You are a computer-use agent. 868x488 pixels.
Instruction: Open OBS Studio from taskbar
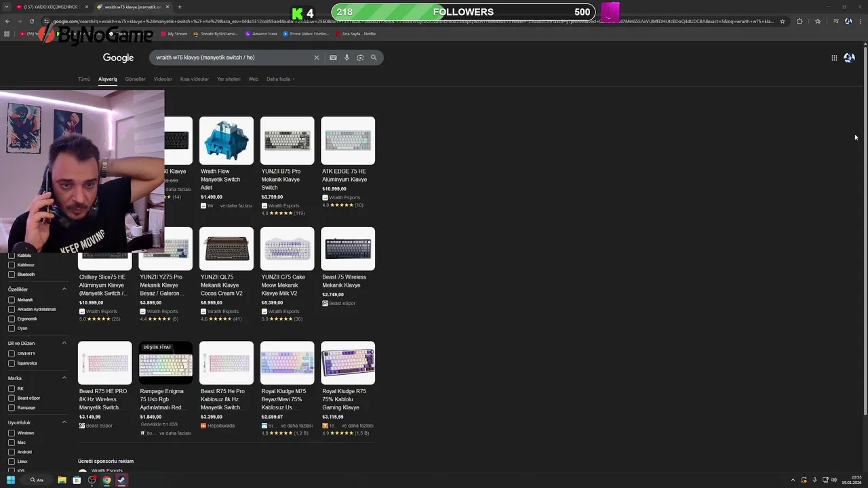tap(92, 480)
